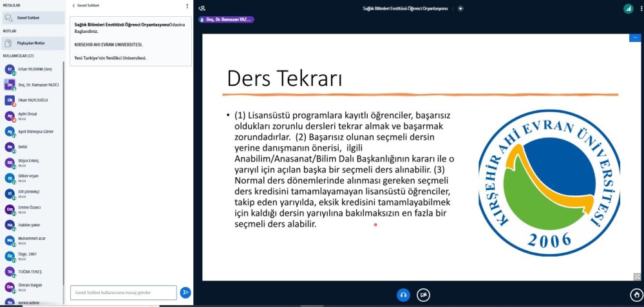Select user Dilber erşan
The width and height of the screenshot is (644, 307).
tap(32, 178)
